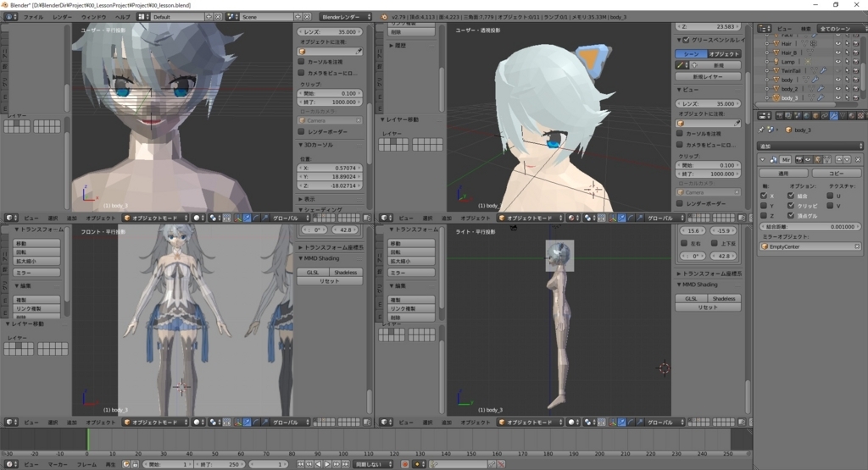Move Mirror modifier down in the stack

[x=847, y=160]
